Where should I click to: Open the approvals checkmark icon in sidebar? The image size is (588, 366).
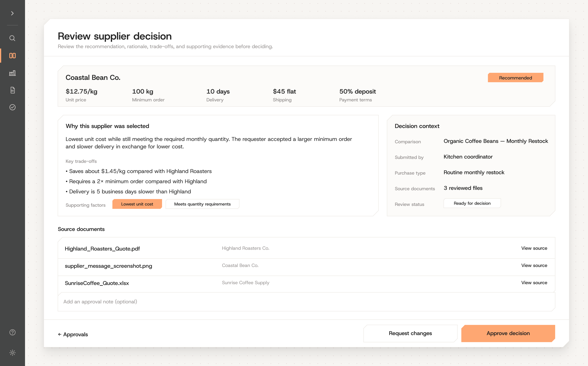[12, 107]
